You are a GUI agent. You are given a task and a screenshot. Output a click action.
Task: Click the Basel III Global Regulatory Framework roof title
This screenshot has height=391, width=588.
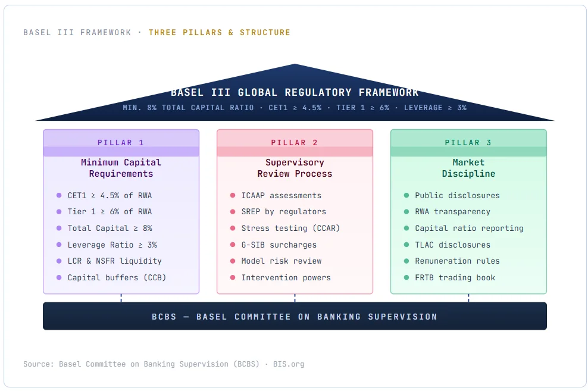pyautogui.click(x=295, y=92)
